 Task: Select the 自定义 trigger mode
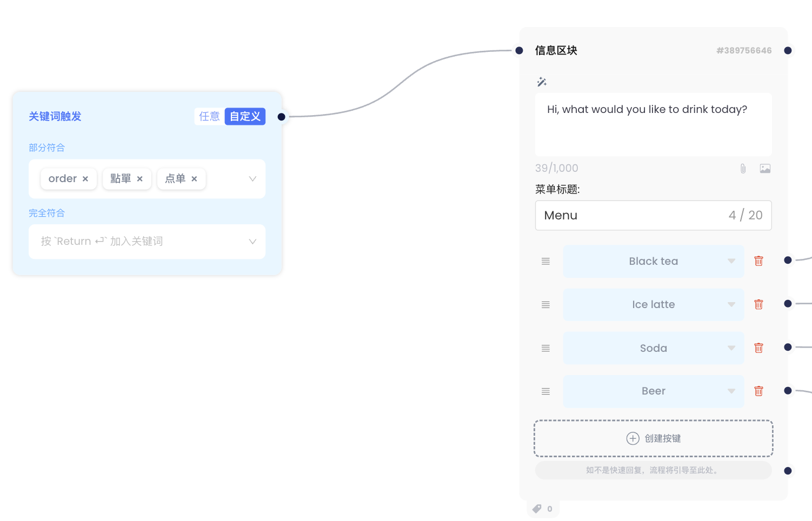point(245,117)
